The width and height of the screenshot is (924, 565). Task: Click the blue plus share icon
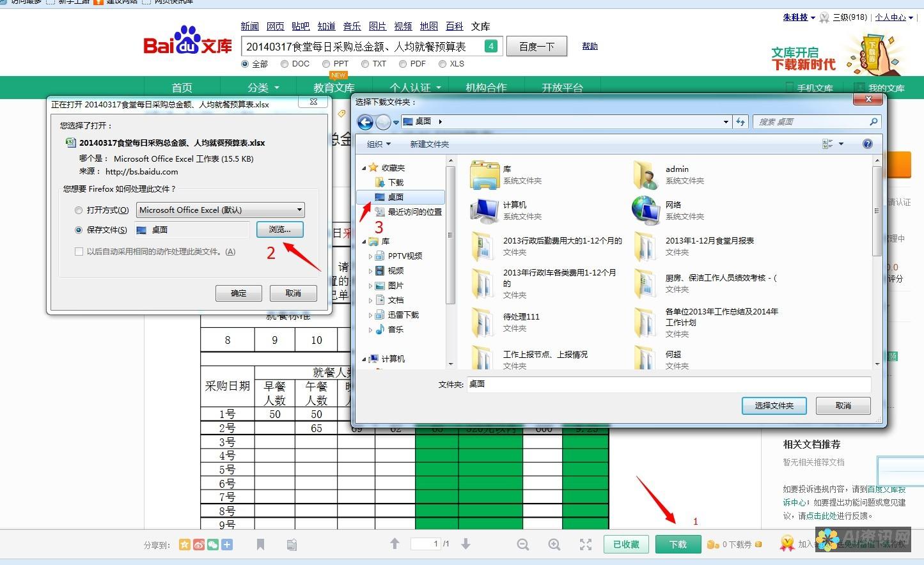(x=227, y=545)
